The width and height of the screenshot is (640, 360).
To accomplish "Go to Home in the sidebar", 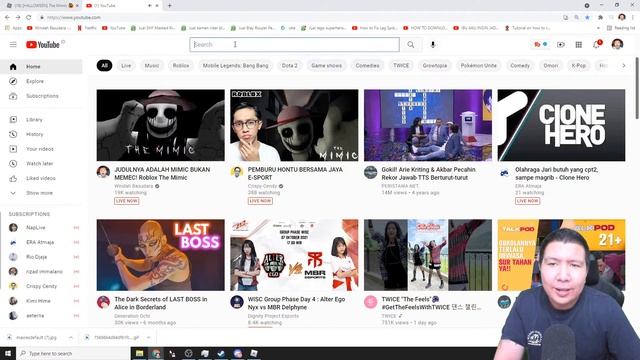I will click(41, 67).
